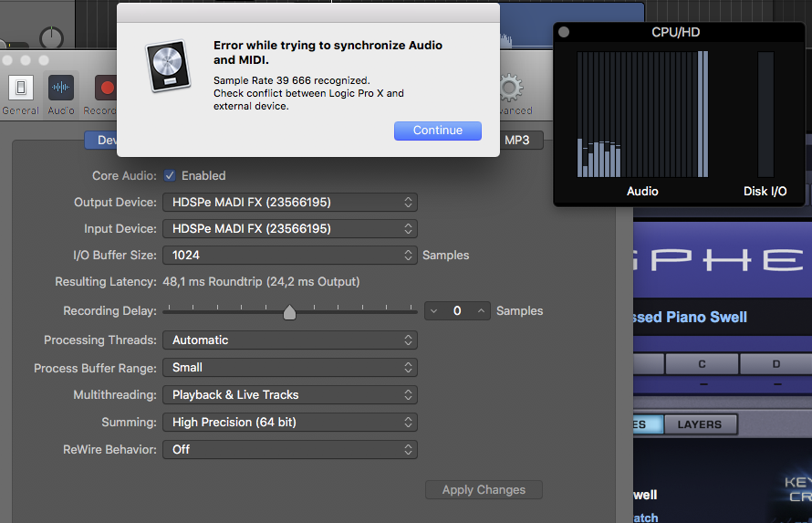Open the Output Device dropdown

pos(290,202)
